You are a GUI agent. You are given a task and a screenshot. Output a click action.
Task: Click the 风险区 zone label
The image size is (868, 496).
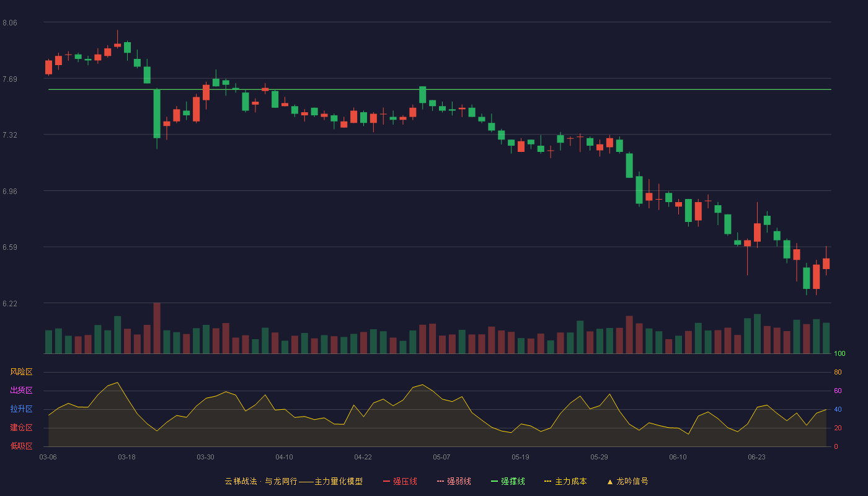(x=21, y=372)
